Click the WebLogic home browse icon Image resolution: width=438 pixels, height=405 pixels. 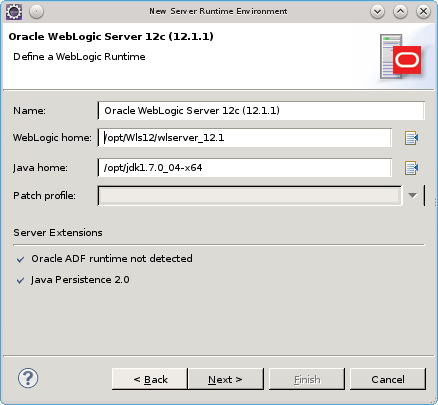pos(411,138)
